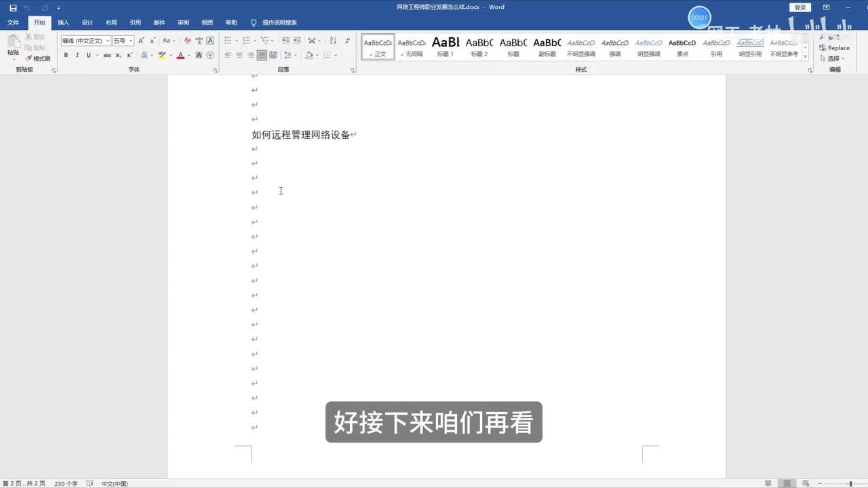Click the spelling and proofing status bar icon

pos(90,483)
